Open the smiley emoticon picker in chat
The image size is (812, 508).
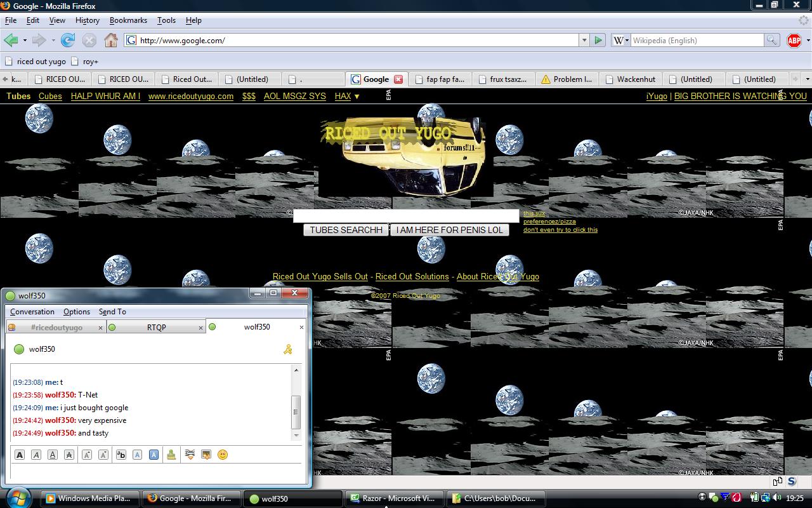pyautogui.click(x=223, y=455)
